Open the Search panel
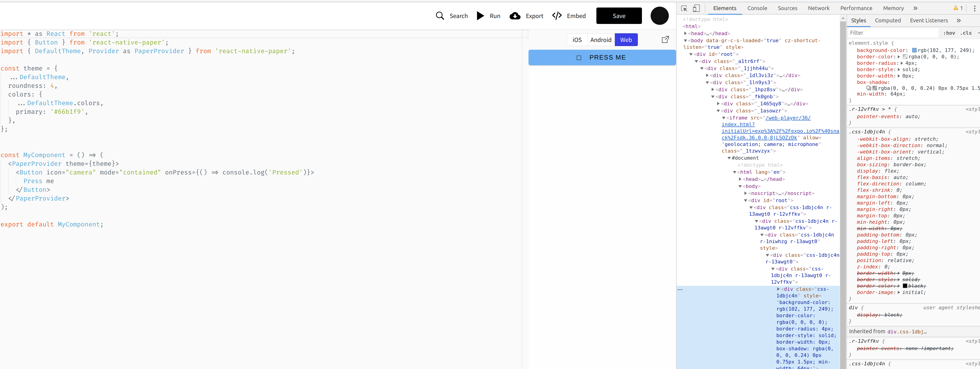Viewport: 980px width, 369px height. pos(452,16)
